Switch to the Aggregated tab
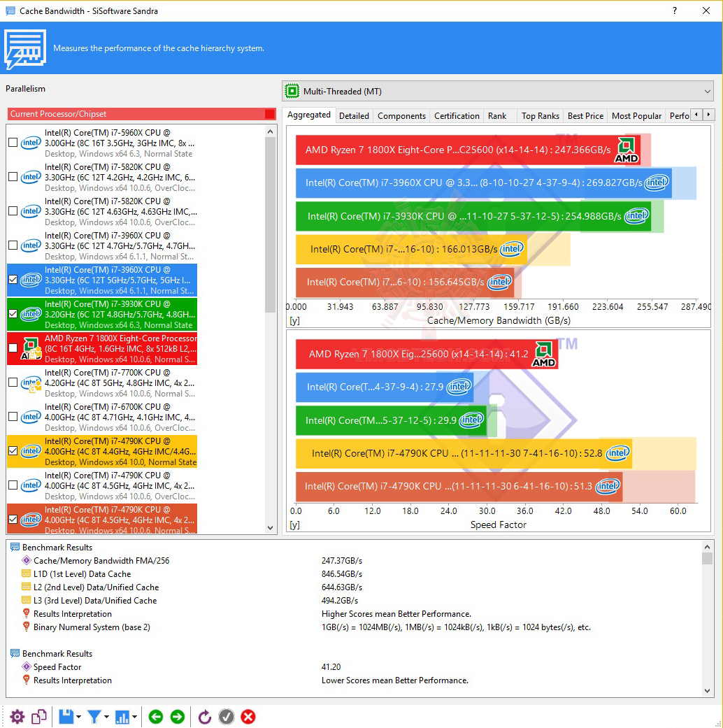Screen dimensions: 723x728 click(309, 115)
